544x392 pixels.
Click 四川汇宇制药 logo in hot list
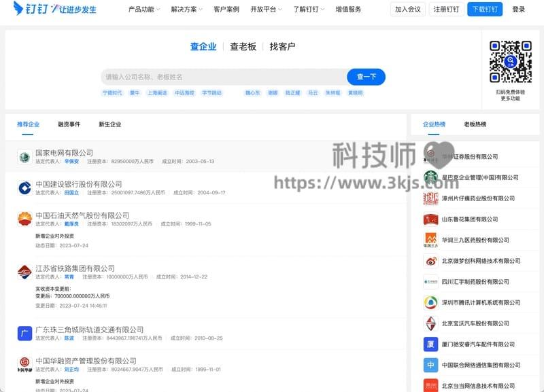click(x=430, y=282)
